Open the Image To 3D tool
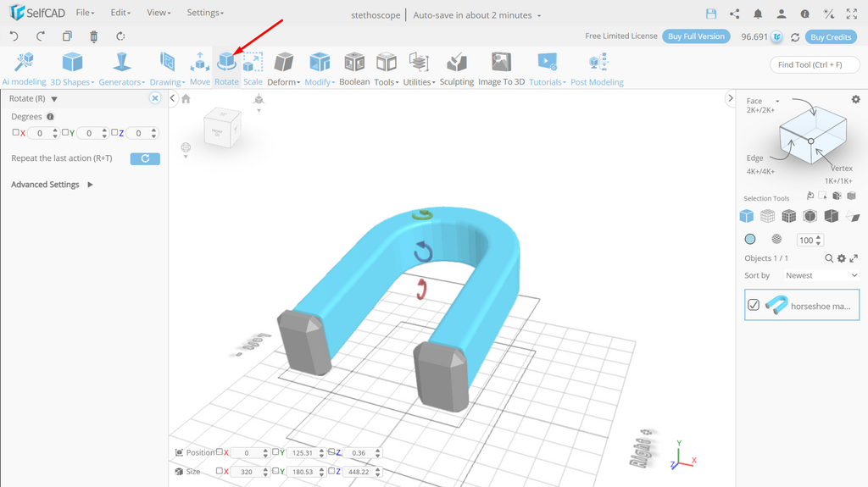Viewport: 868px width, 487px height. [x=501, y=69]
